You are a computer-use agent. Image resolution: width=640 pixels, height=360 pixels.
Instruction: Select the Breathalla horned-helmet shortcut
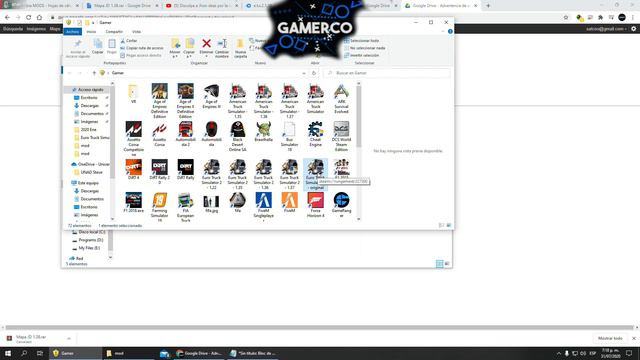tap(263, 132)
